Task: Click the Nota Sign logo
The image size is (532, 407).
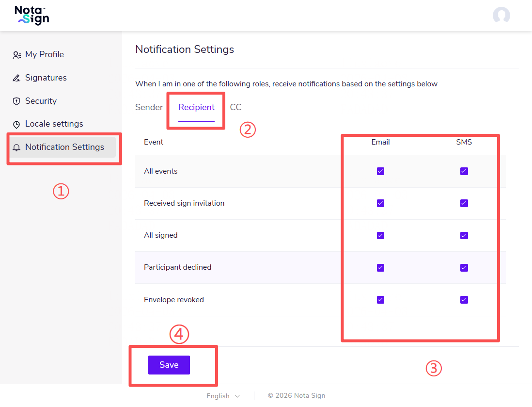Action: [32, 16]
